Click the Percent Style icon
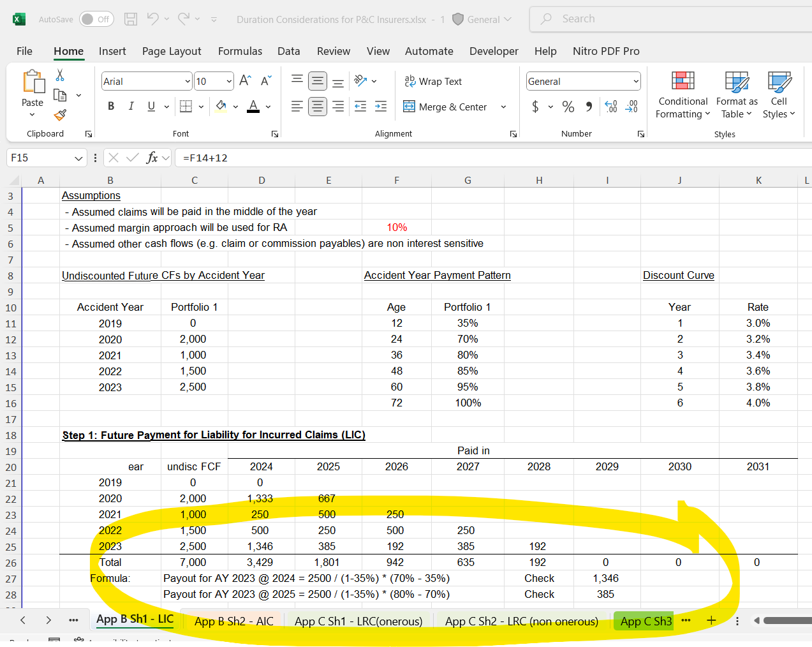Screen dimensions: 812x647 click(568, 107)
